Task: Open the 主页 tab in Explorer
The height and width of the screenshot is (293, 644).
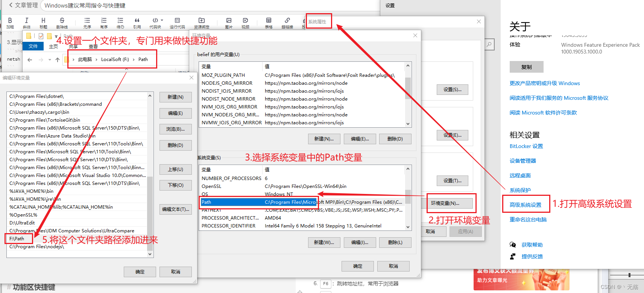Action: (53, 46)
